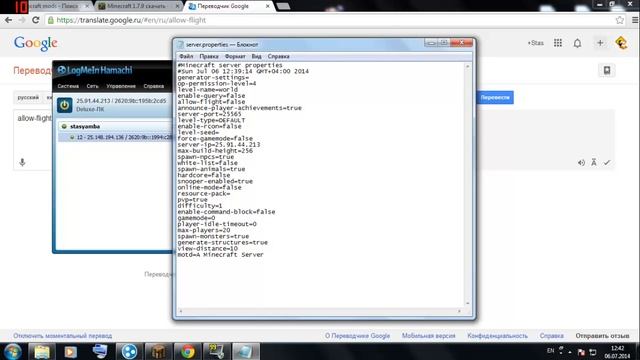Click the checkmark rate translation icon

pyautogui.click(x=607, y=162)
